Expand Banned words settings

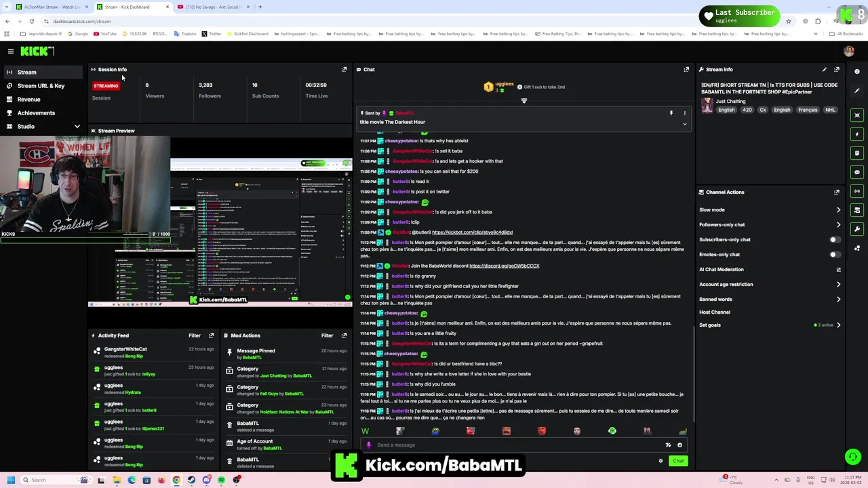tap(838, 300)
